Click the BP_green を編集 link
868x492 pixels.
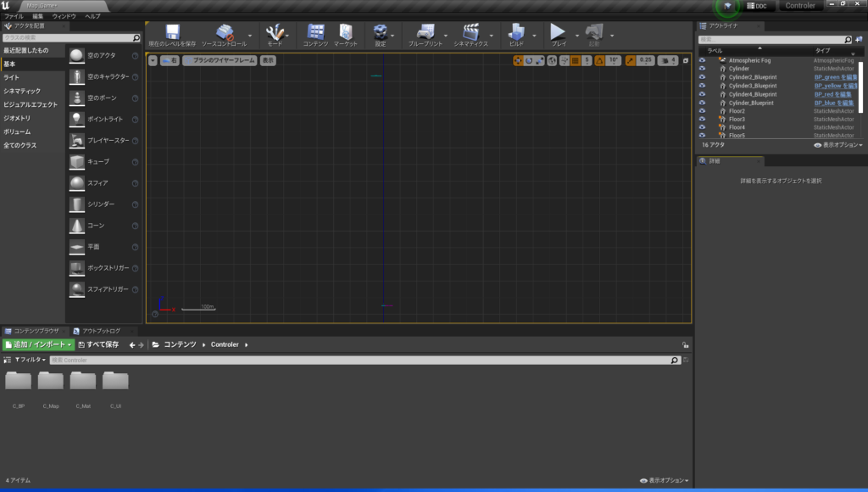click(x=833, y=77)
